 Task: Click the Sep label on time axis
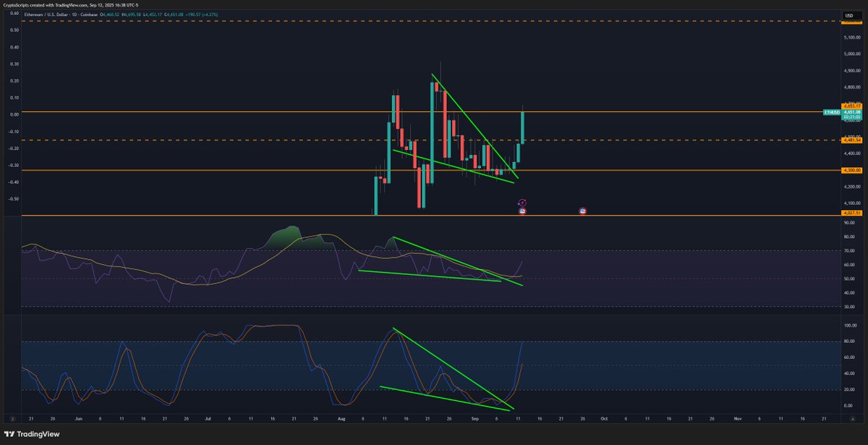(x=474, y=418)
